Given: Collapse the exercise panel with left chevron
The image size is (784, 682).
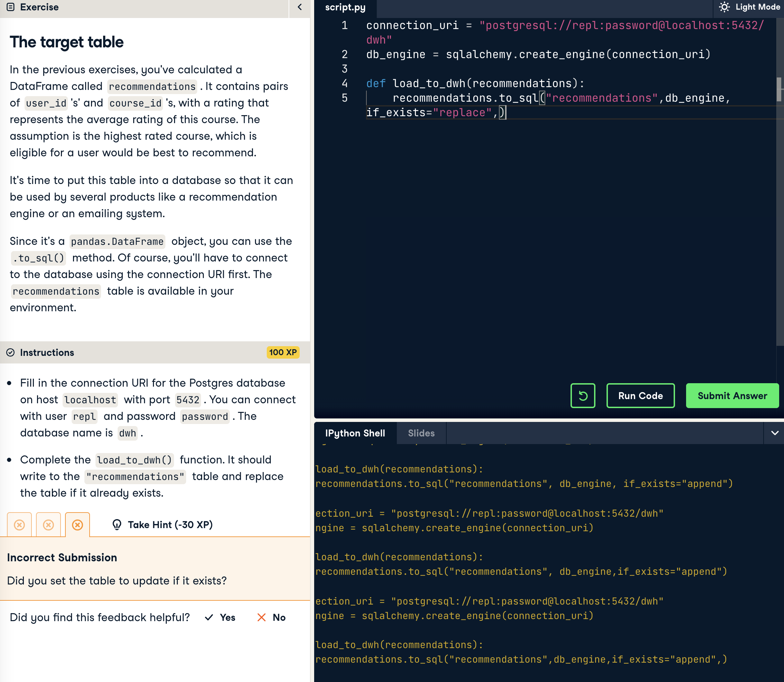Looking at the screenshot, I should coord(300,7).
